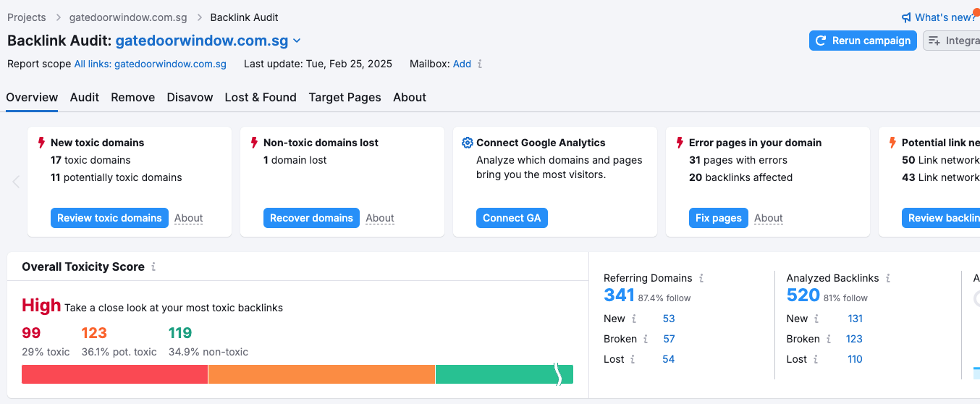Click the Add mailbox link
980x404 pixels.
tap(462, 64)
